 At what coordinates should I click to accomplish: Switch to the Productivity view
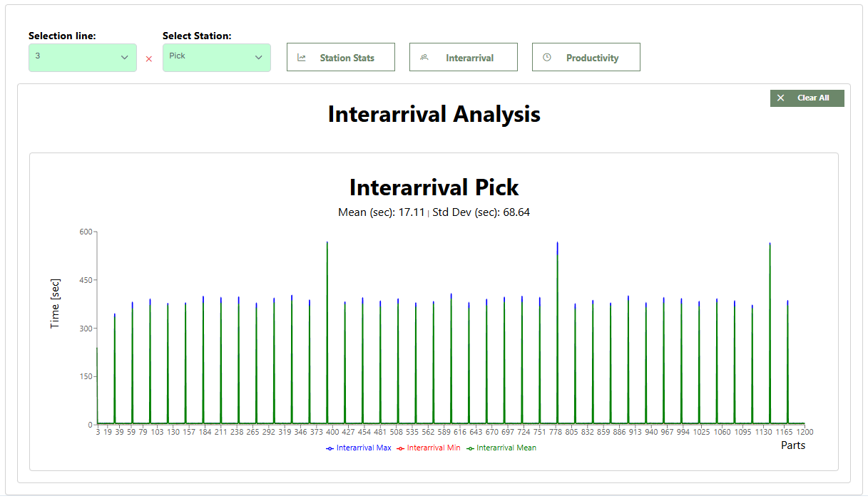click(x=592, y=58)
